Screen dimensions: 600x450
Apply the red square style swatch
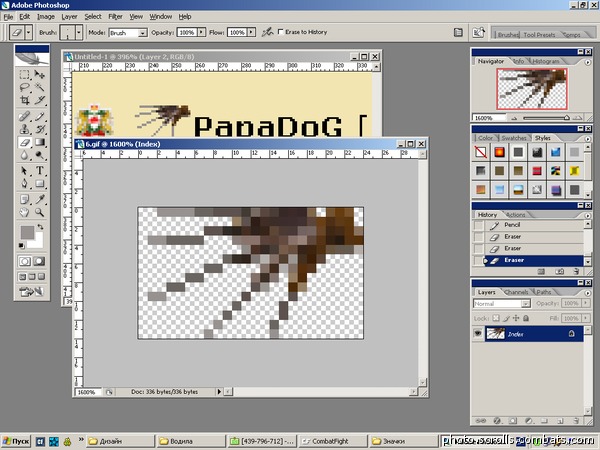point(537,171)
